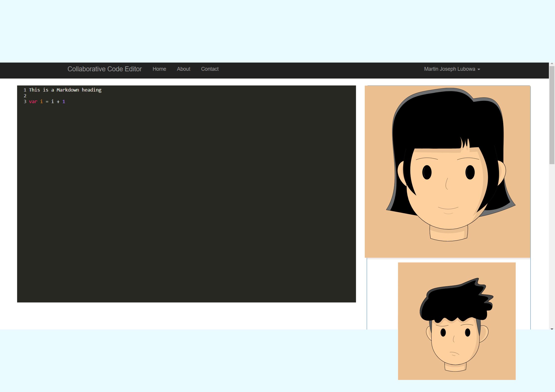This screenshot has width=555, height=392.
Task: Click the page vertical scrollbar thumb
Action: (x=552, y=115)
